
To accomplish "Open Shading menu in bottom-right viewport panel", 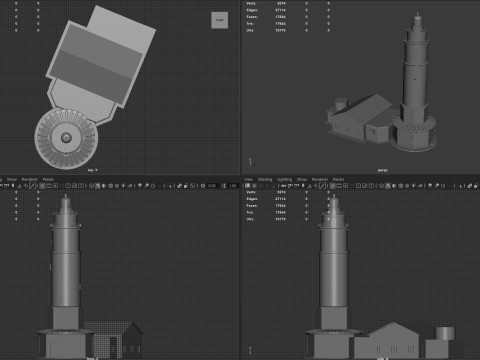I will pyautogui.click(x=265, y=179).
